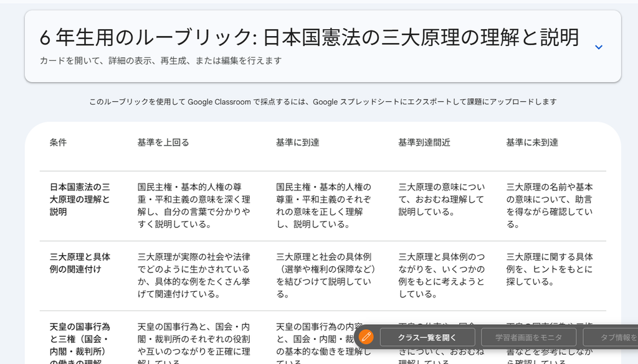This screenshot has width=638, height=364.
Task: Click the 学習者画面をモニタ button
Action: click(528, 337)
